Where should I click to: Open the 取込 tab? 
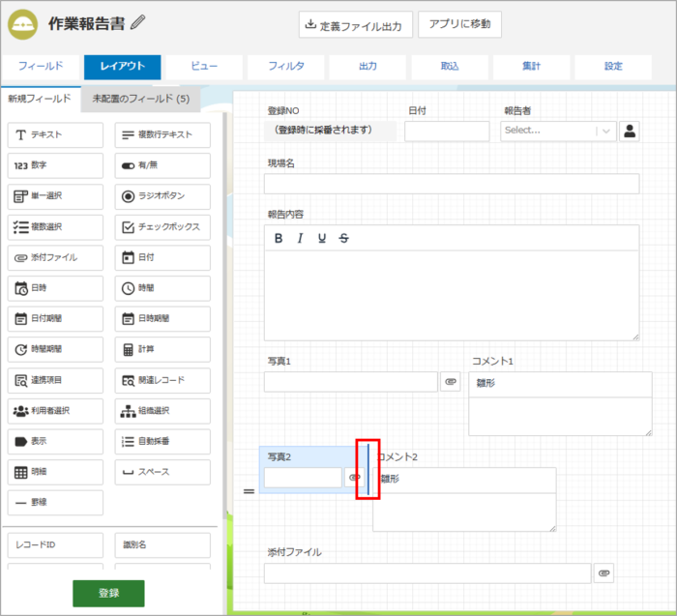click(450, 67)
